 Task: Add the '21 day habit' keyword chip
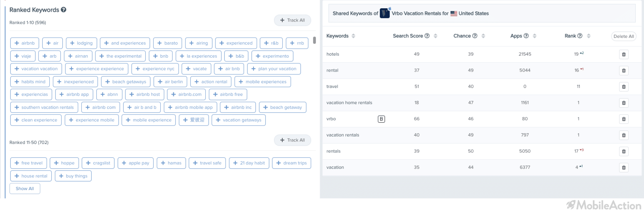click(x=249, y=163)
